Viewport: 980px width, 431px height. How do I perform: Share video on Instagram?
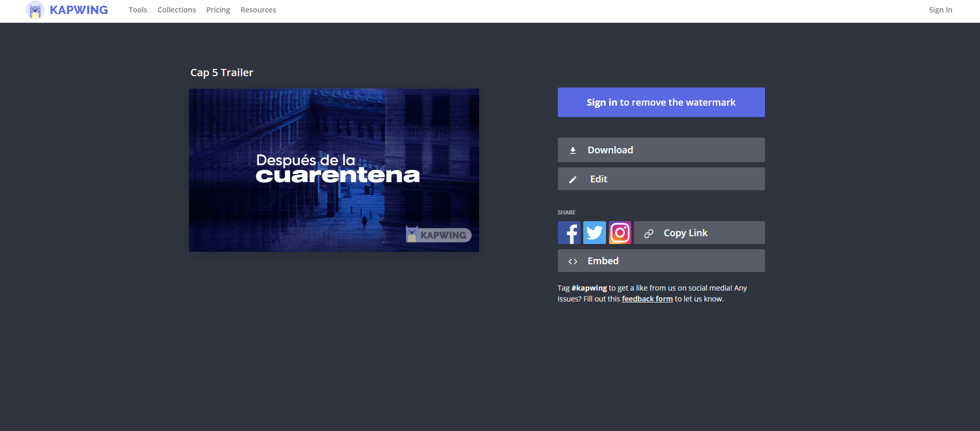coord(619,233)
